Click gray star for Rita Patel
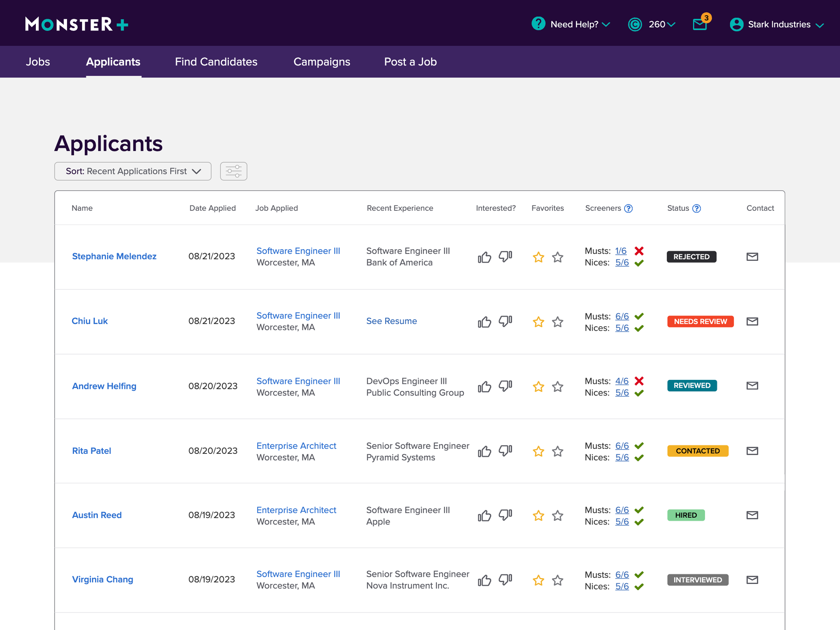Image resolution: width=840 pixels, height=630 pixels. (558, 451)
